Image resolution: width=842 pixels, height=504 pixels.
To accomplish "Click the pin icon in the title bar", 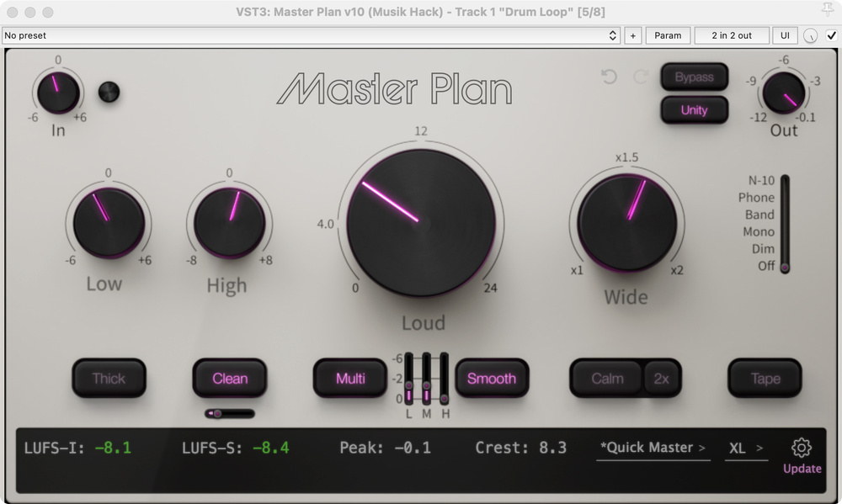I will pos(828,9).
